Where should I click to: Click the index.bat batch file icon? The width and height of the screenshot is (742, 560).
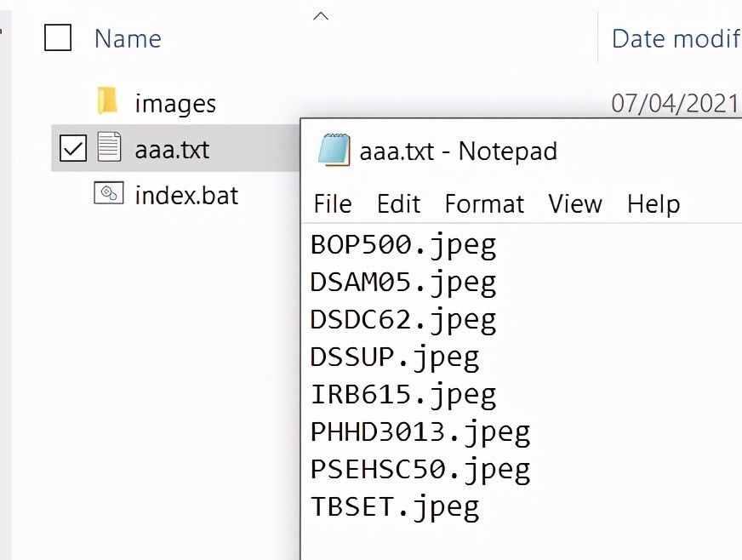pos(109,193)
